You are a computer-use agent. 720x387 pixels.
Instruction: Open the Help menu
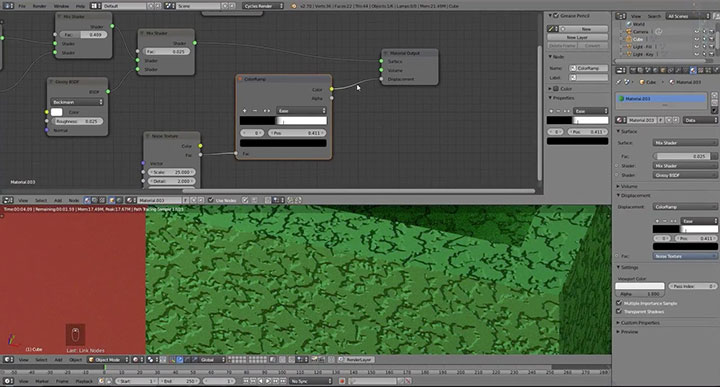point(80,6)
